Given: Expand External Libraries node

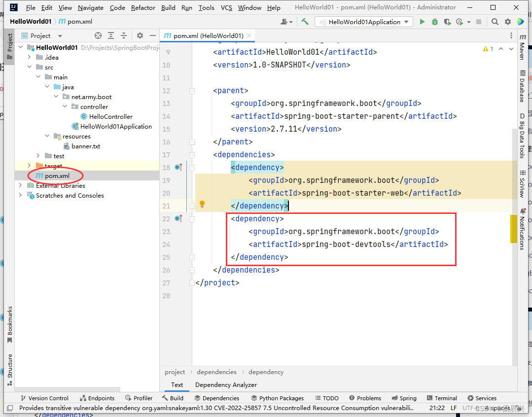Looking at the screenshot, I should point(21,185).
